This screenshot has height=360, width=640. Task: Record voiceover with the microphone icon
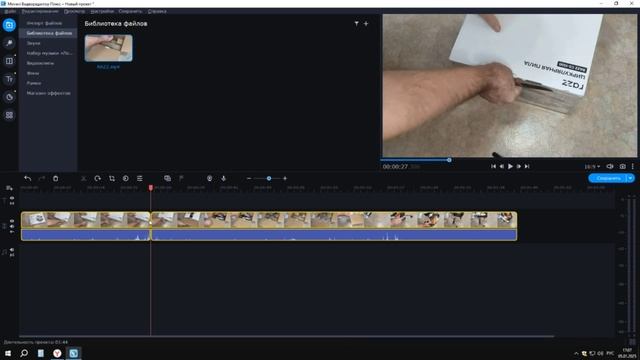[223, 178]
